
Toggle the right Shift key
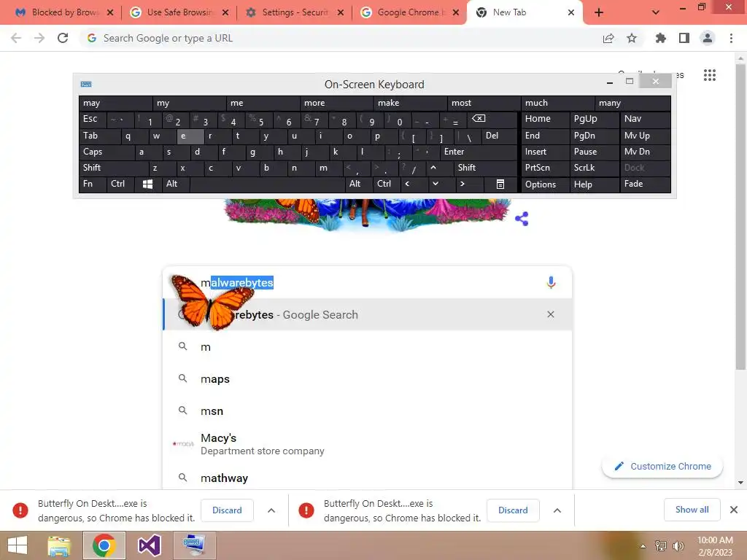coord(485,168)
